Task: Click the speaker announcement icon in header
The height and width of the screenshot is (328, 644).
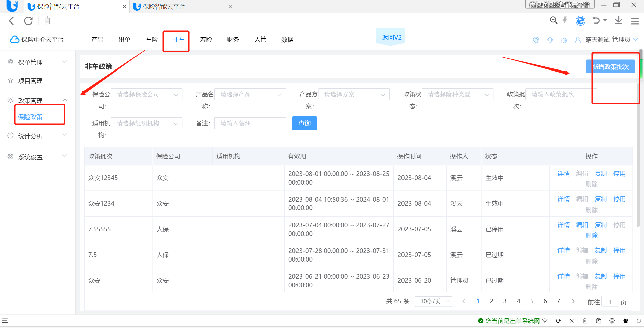Action: click(564, 40)
